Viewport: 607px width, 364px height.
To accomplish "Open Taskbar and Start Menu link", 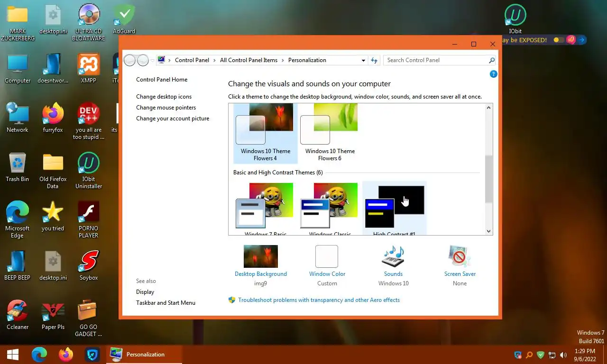I will click(166, 303).
